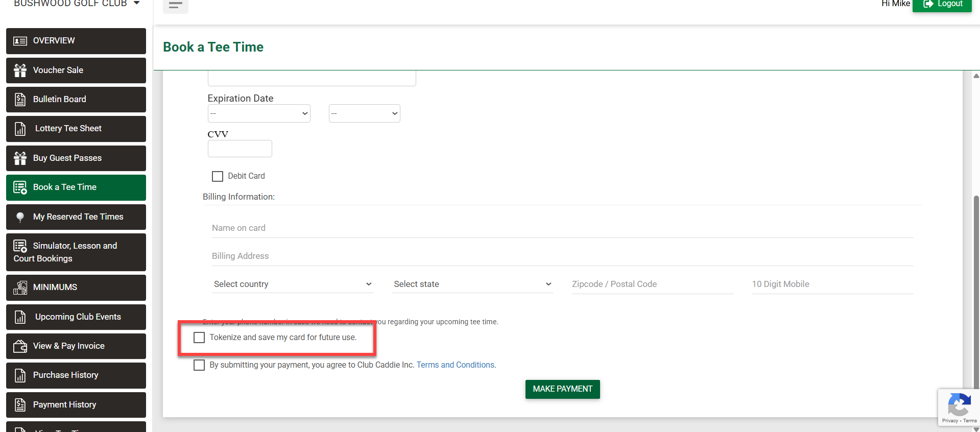
Task: Click the View & Pay Invoice wallet icon
Action: point(20,346)
